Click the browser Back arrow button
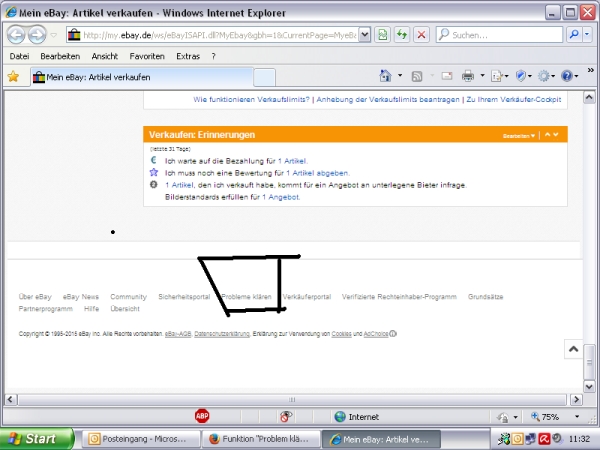 click(x=16, y=35)
